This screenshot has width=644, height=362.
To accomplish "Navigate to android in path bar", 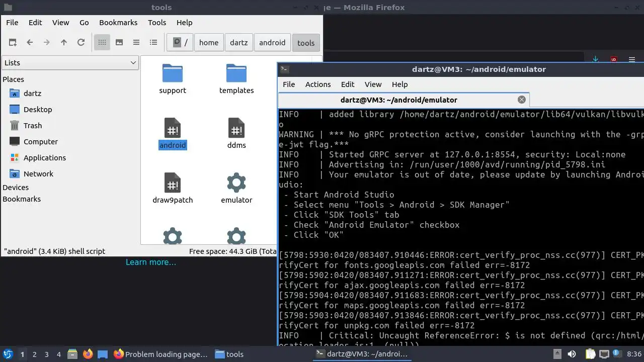I will (272, 43).
